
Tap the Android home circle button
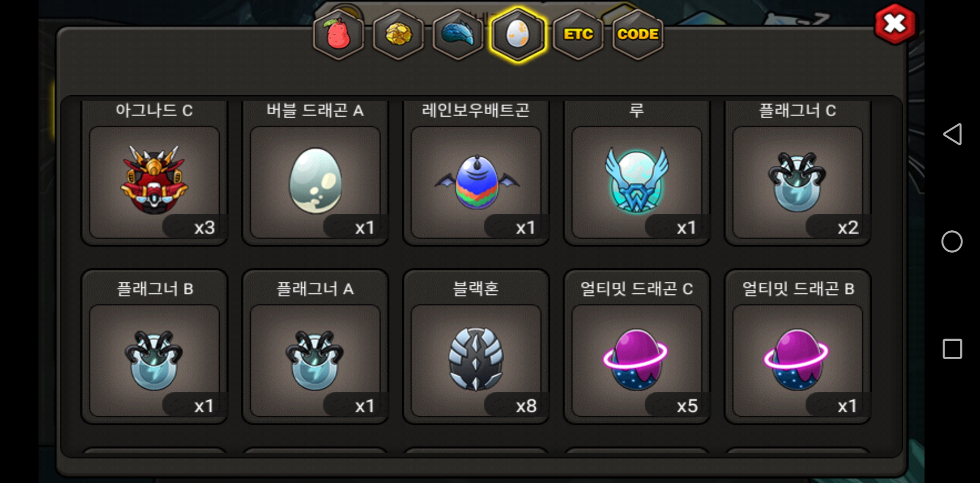pos(952,241)
